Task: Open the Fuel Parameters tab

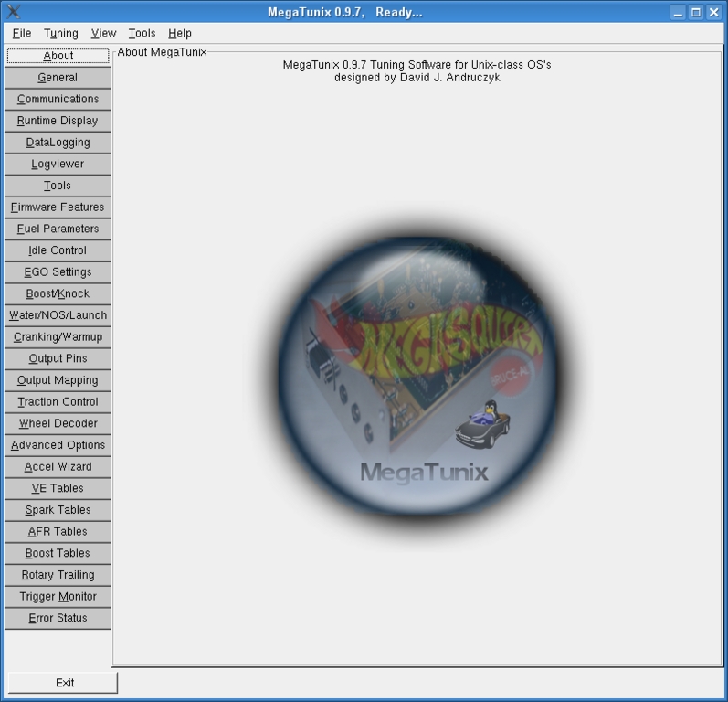Action: (x=58, y=229)
